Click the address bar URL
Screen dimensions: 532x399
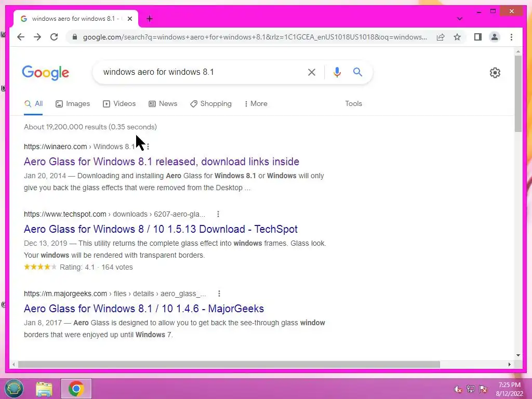[x=255, y=37]
